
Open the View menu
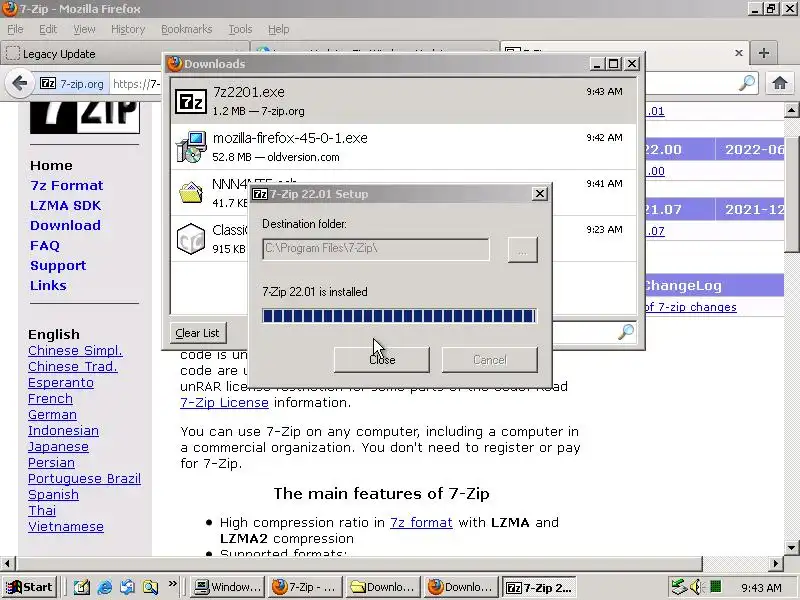click(84, 29)
